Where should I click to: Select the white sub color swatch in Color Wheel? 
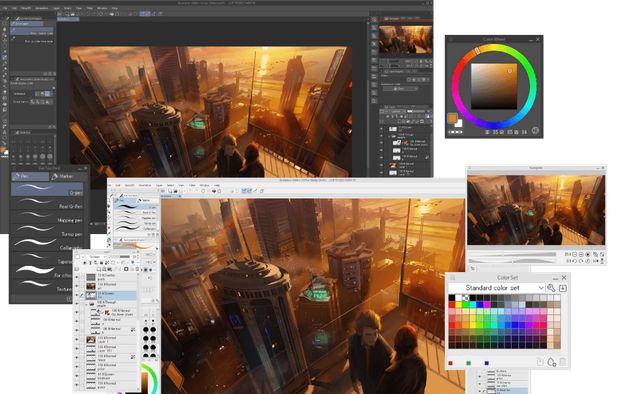pyautogui.click(x=459, y=123)
